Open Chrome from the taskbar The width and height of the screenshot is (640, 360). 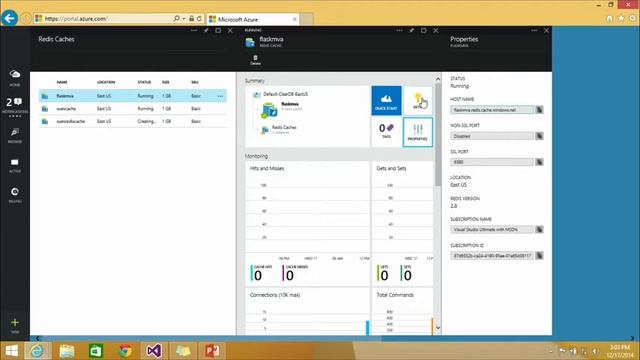point(125,351)
